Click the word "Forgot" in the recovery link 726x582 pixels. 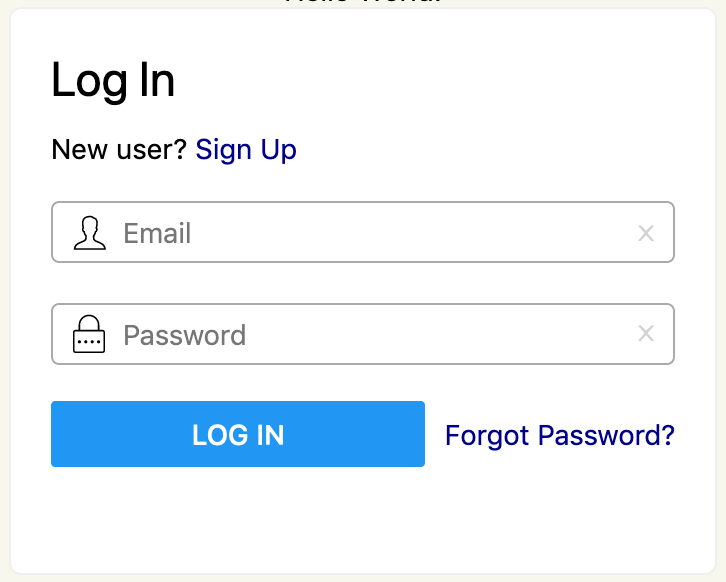pyautogui.click(x=487, y=436)
